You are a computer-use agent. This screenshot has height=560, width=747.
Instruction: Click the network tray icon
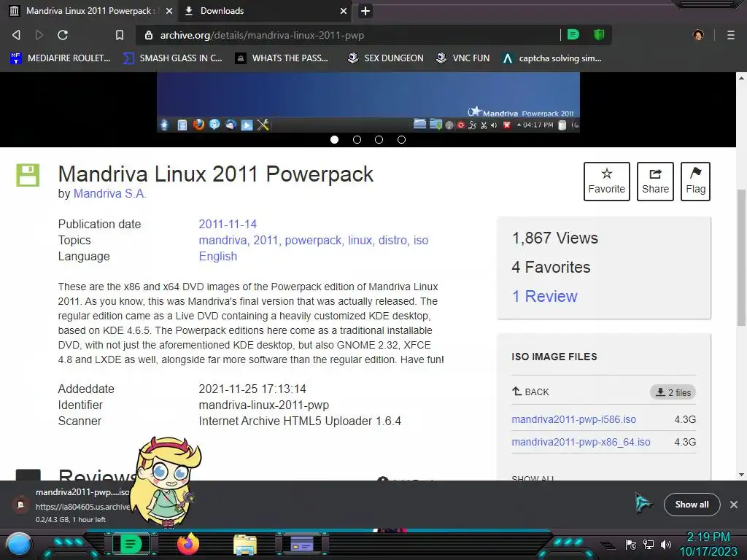(x=649, y=545)
